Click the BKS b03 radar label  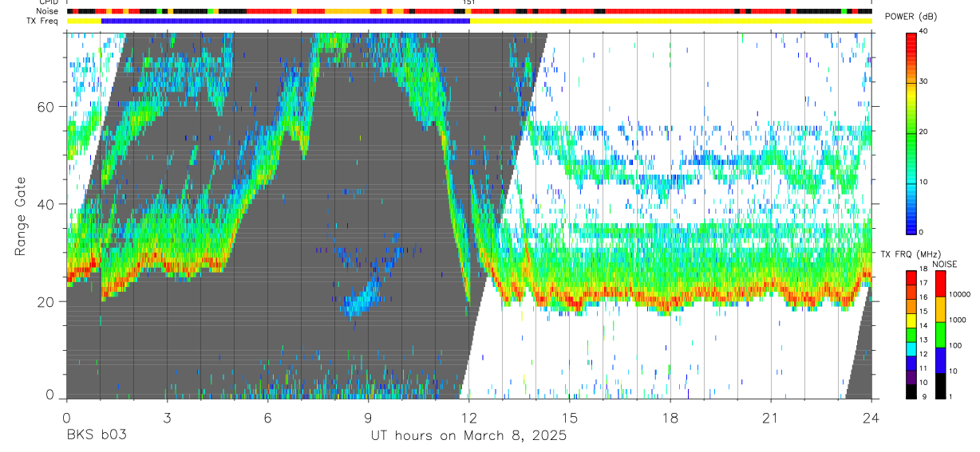click(96, 435)
